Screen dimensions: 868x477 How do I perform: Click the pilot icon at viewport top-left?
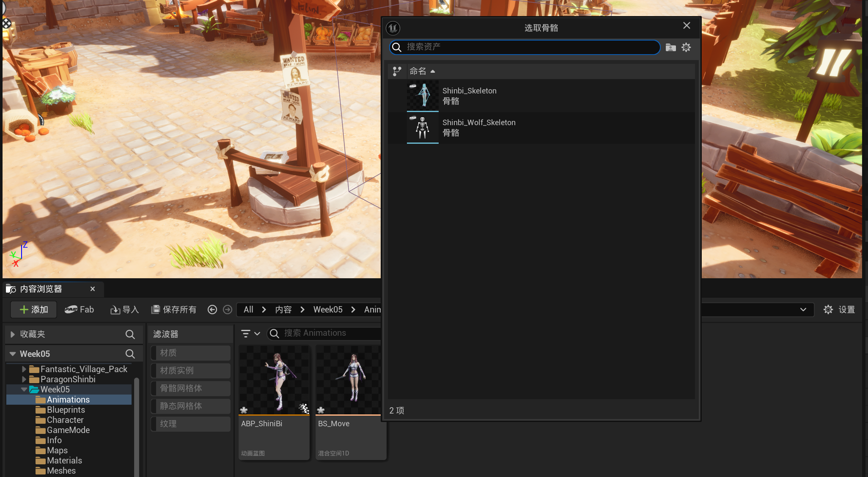[x=6, y=24]
